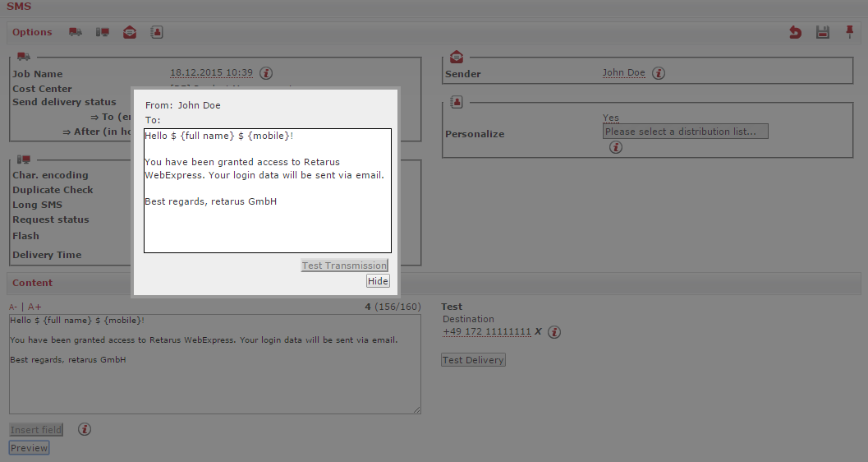Decrease font size with A-
868x462 pixels.
[13, 307]
